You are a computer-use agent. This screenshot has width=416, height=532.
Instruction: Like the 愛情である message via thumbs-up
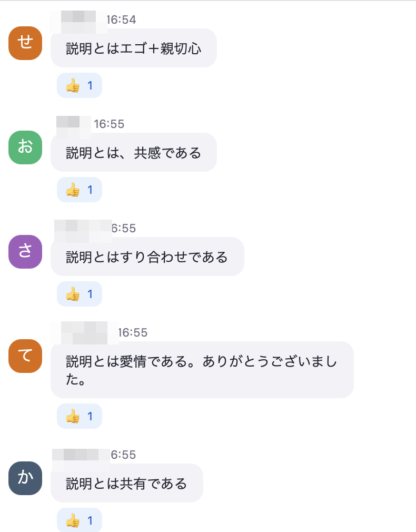tap(79, 416)
